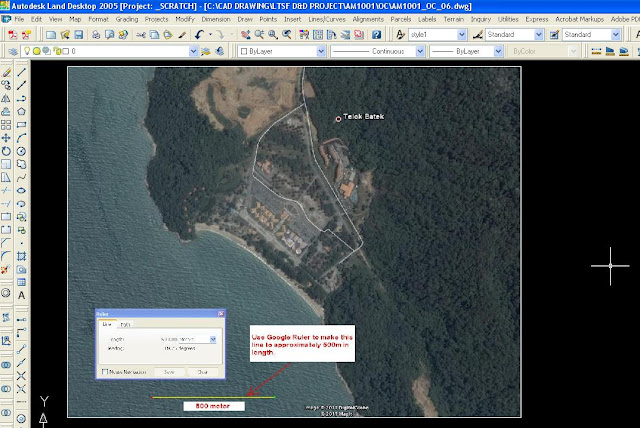Image resolution: width=640 pixels, height=428 pixels.
Task: Click the Zoom Previous icon
Action: tap(287, 35)
